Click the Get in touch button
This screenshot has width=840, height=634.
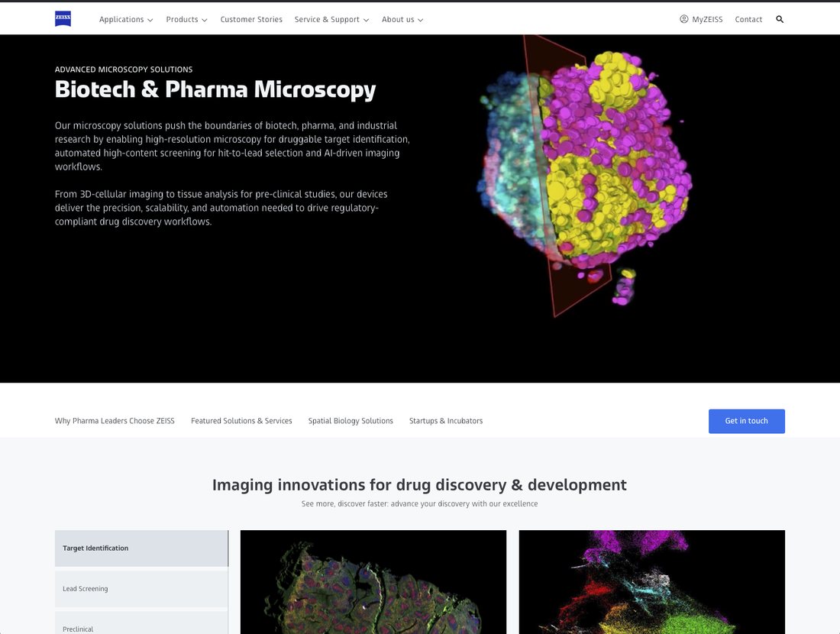[x=746, y=421]
